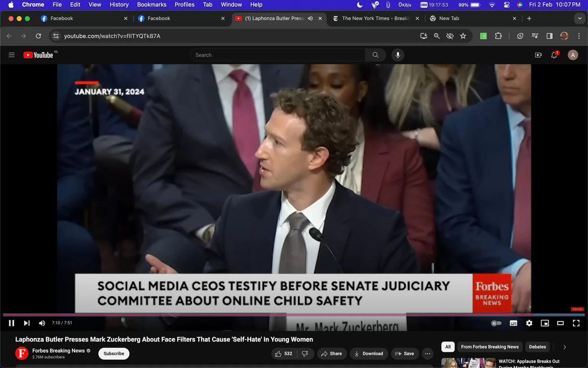Viewport: 588px width, 368px height.
Task: Show next chips with right chevron
Action: tap(565, 347)
